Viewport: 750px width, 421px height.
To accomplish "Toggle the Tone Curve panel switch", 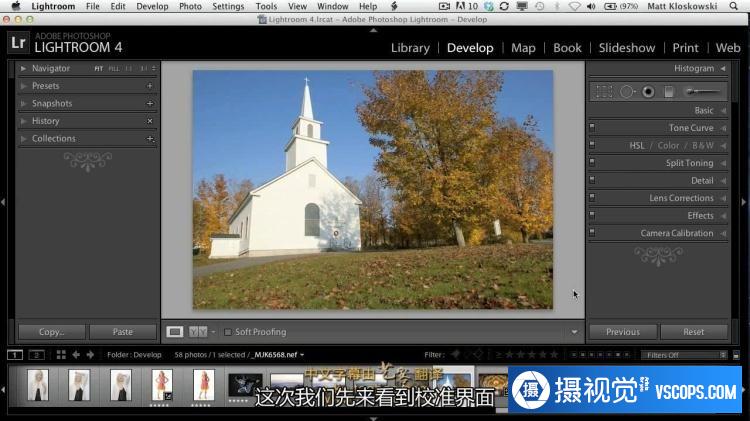I will [592, 128].
